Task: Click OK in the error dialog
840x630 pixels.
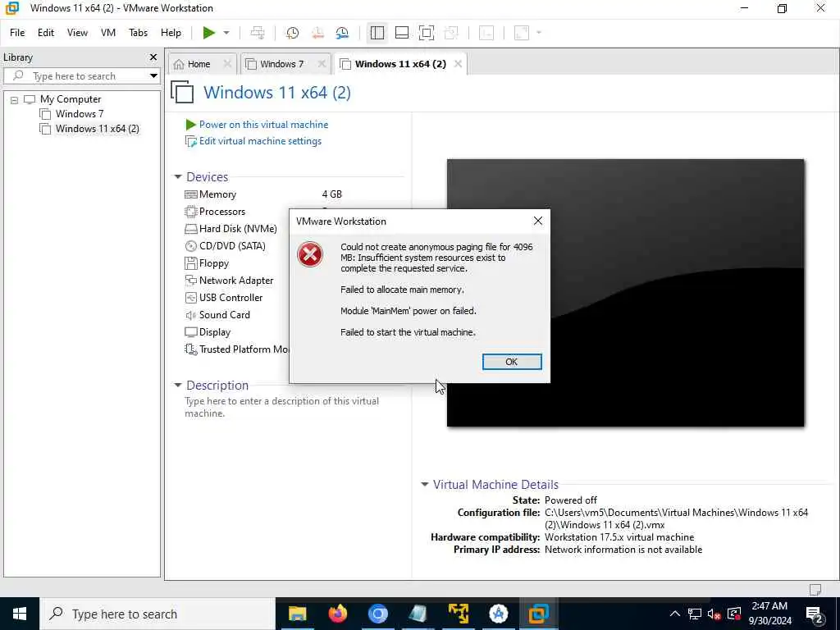Action: pos(512,362)
